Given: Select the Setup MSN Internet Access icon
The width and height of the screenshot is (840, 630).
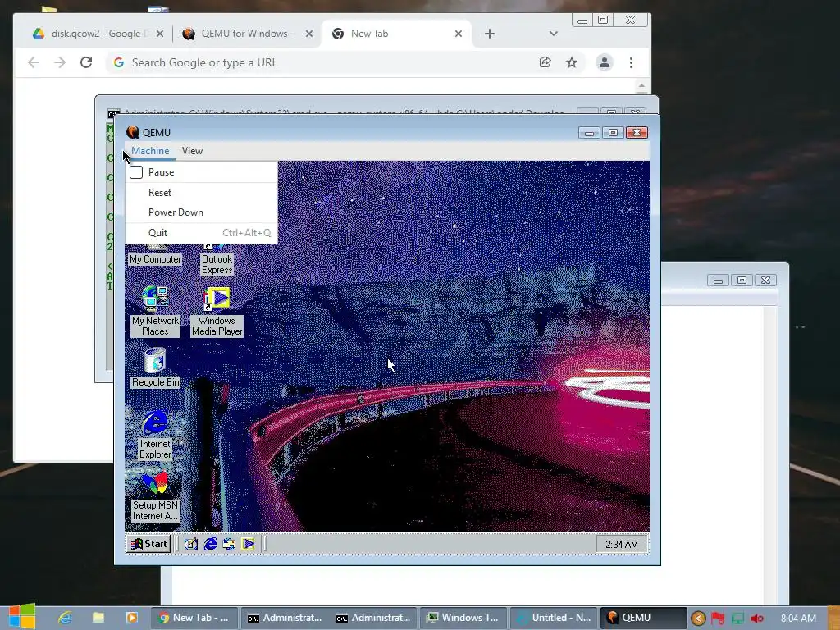Looking at the screenshot, I should click(155, 497).
